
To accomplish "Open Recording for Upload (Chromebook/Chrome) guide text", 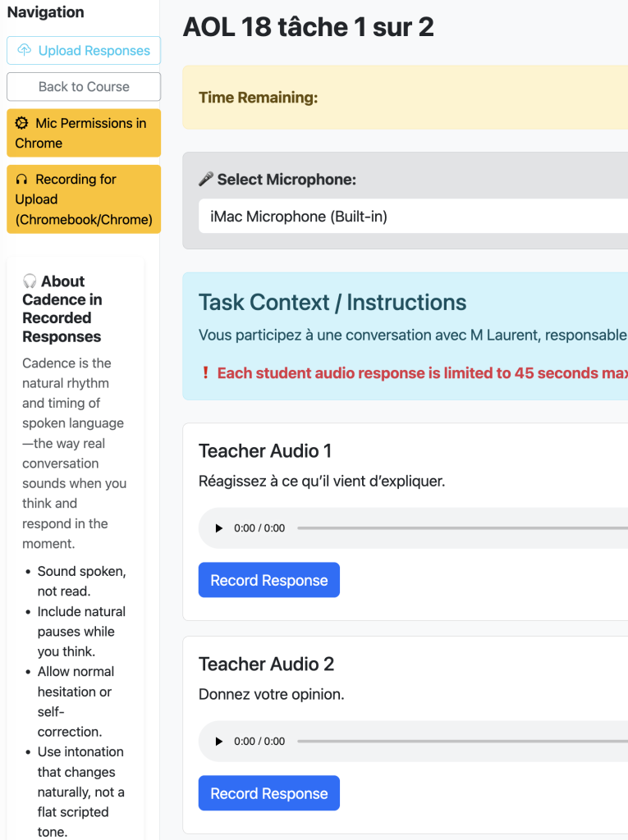I will [83, 199].
